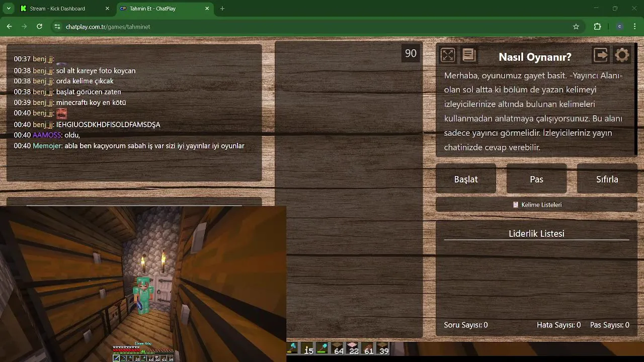Click the AAMOSS chat username
Image resolution: width=644 pixels, height=362 pixels.
click(47, 135)
